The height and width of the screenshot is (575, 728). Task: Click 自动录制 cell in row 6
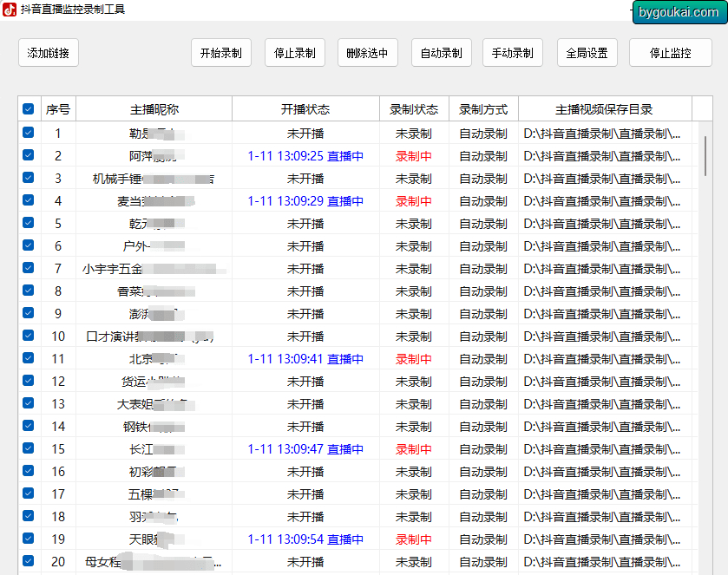click(x=483, y=246)
